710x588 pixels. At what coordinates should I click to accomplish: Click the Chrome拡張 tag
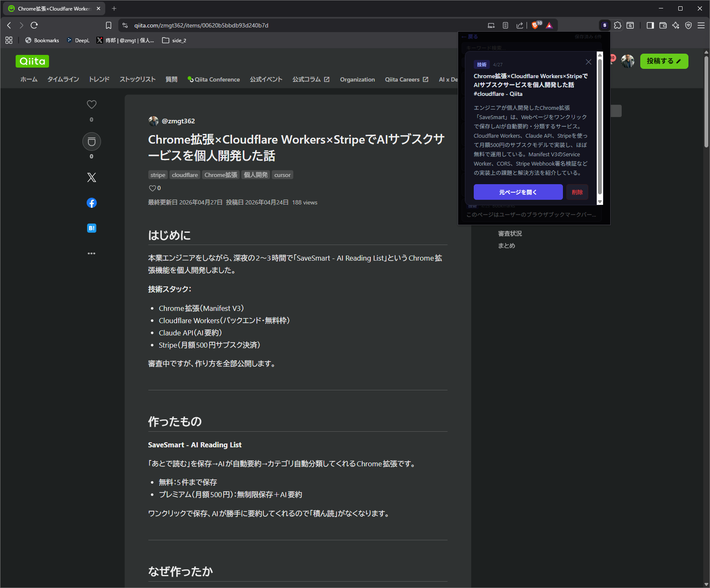[x=221, y=175]
